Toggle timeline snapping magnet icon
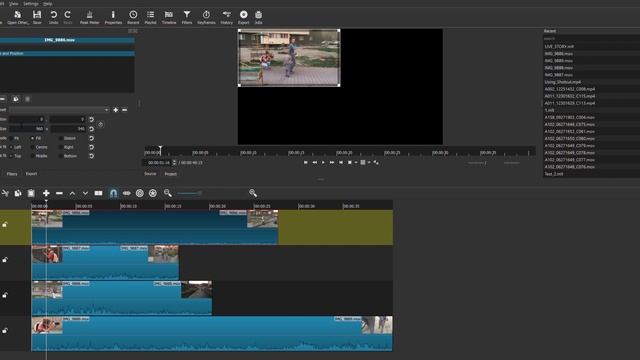The width and height of the screenshot is (640, 360). click(113, 193)
